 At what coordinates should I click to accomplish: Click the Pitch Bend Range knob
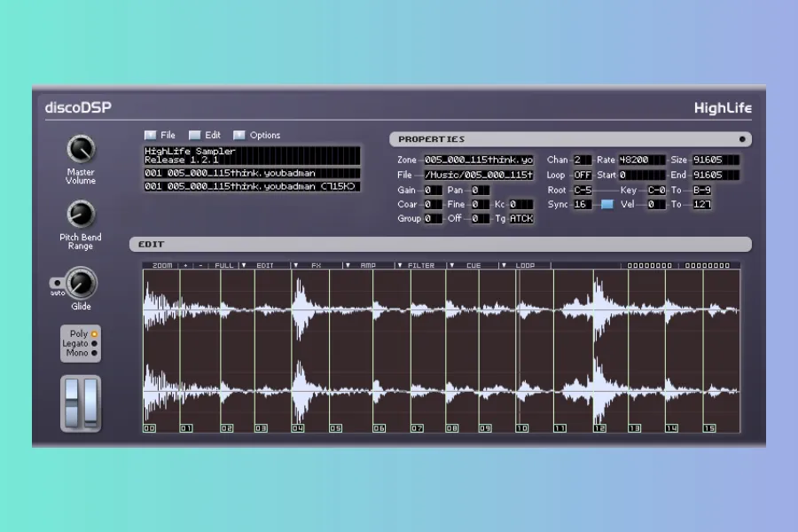point(81,214)
